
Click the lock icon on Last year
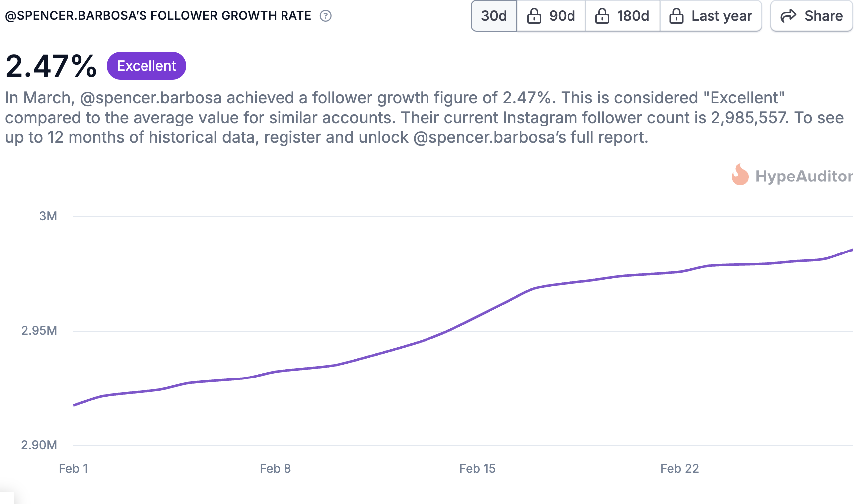(x=676, y=16)
